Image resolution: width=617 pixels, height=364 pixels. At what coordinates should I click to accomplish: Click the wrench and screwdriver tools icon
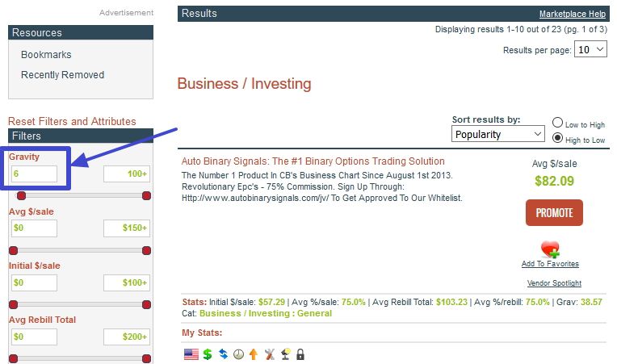click(x=270, y=354)
